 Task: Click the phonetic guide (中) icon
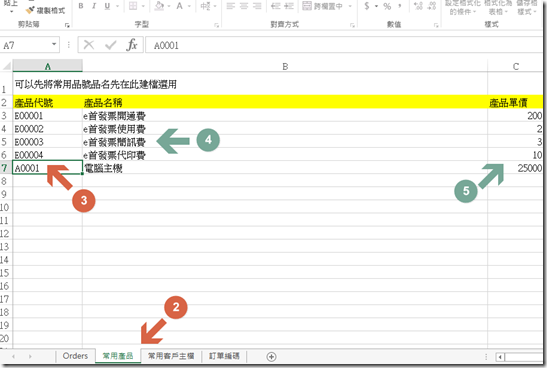click(205, 6)
